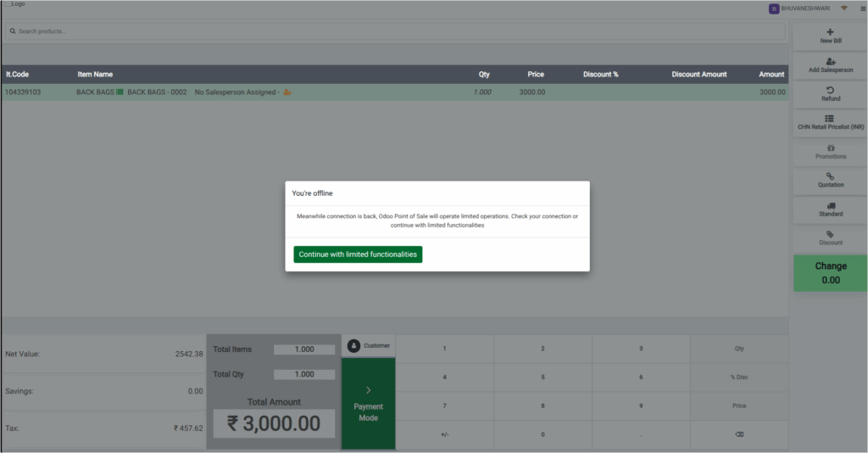Click green tag icon beside BACK BAGS

point(120,92)
